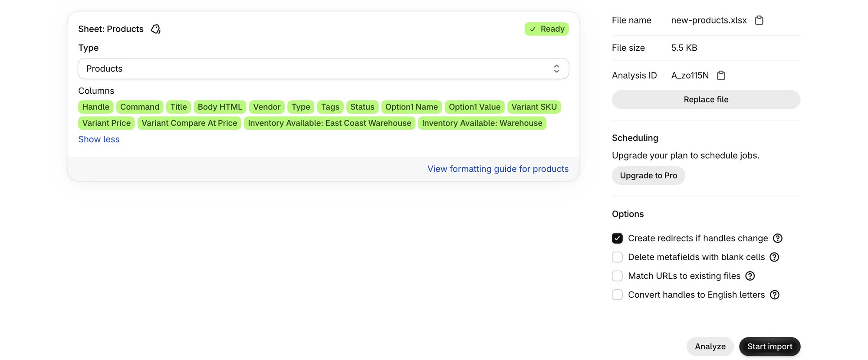The width and height of the screenshot is (868, 360).
Task: Click the A_zo115N analysis ID value
Action: 690,75
